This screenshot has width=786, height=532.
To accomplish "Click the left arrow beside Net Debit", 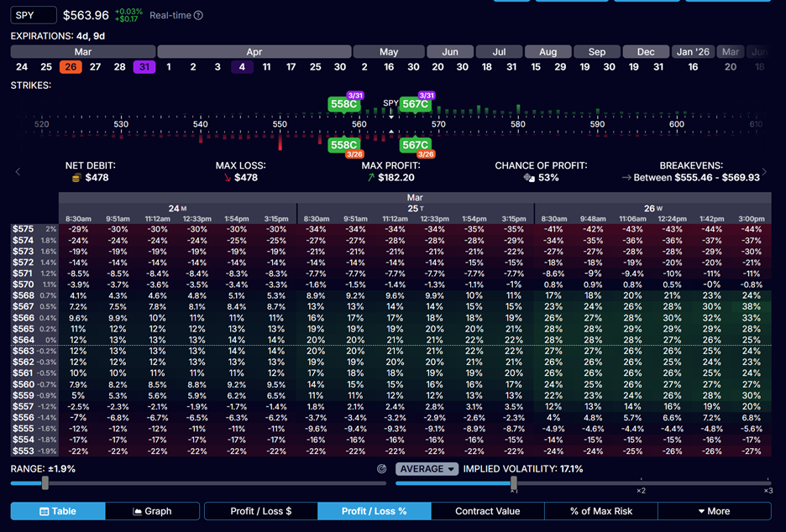I will 18,172.
